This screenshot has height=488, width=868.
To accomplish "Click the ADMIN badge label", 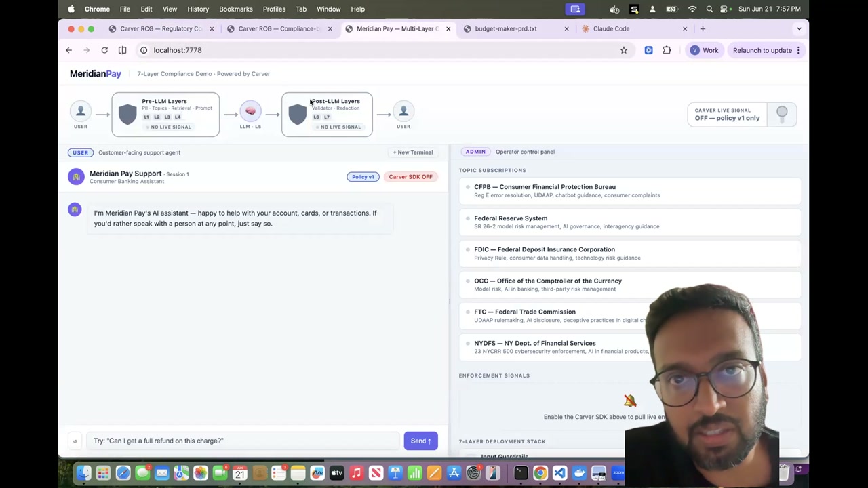I will 475,152.
